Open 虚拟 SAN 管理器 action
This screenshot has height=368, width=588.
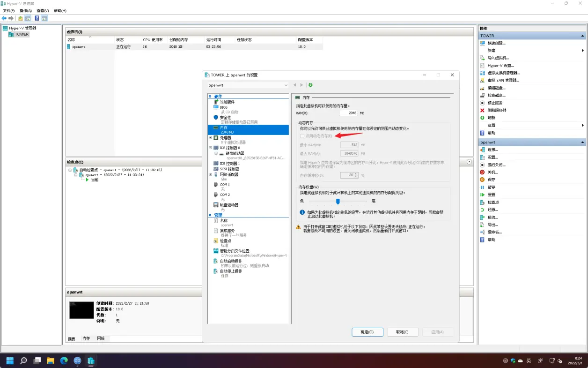503,81
